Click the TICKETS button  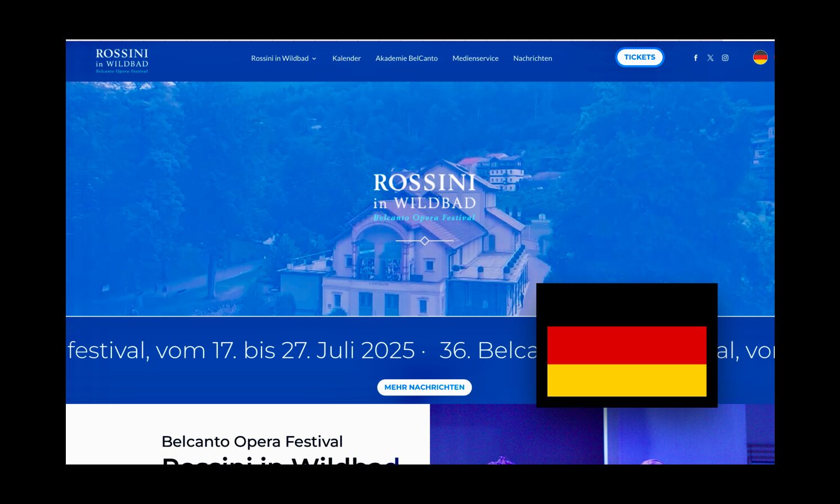640,57
